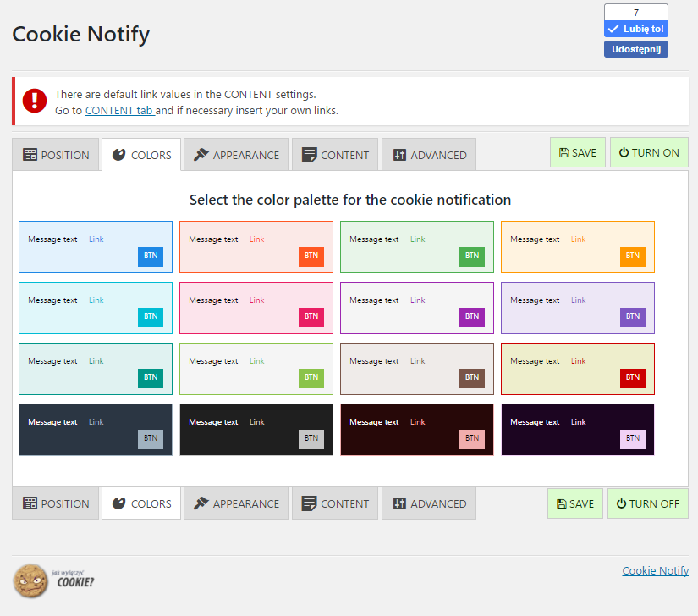Click the like count box showing 7
Image resolution: width=698 pixels, height=616 pixels.
click(x=636, y=13)
